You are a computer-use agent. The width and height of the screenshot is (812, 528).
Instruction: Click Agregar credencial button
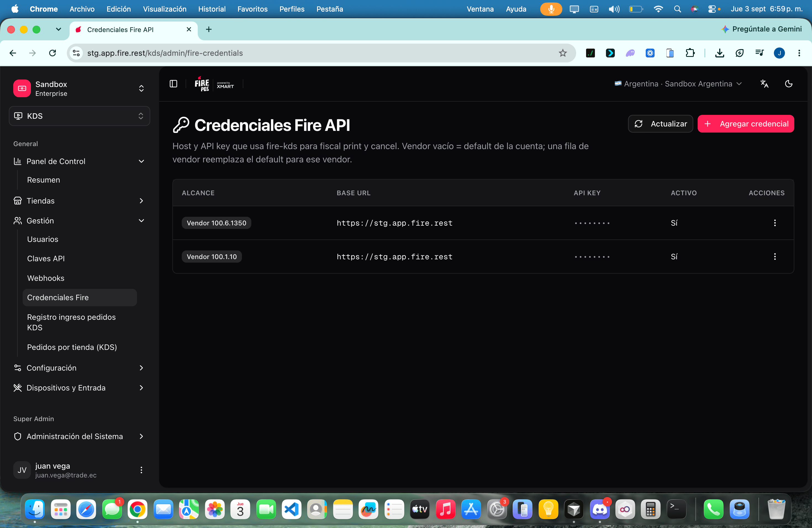point(746,124)
